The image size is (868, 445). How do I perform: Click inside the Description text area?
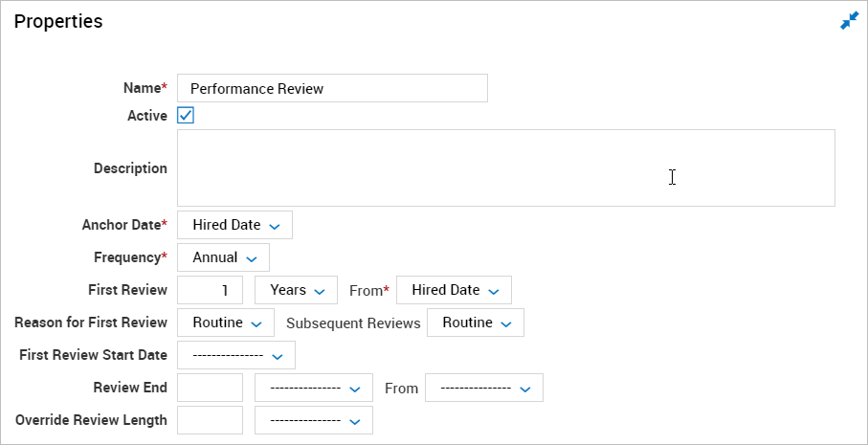click(506, 167)
